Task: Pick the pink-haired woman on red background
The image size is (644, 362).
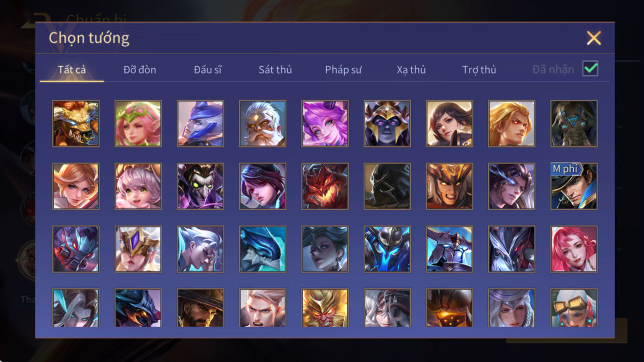Action: pos(573,249)
